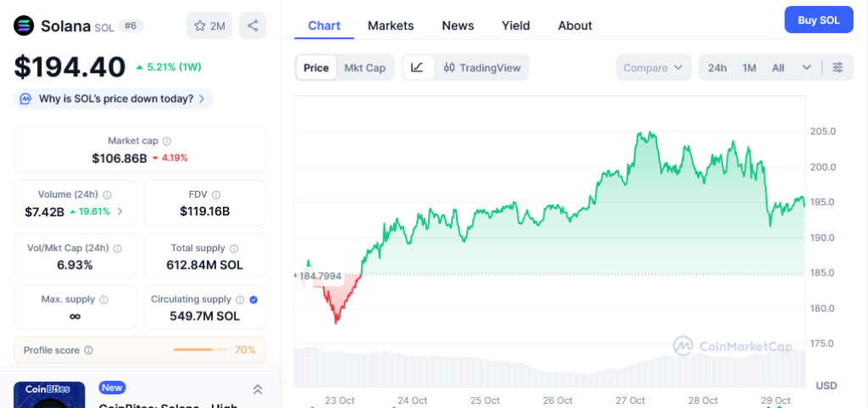868x408 pixels.
Task: Collapse the CoinBites panel with double chevron
Action: point(258,389)
